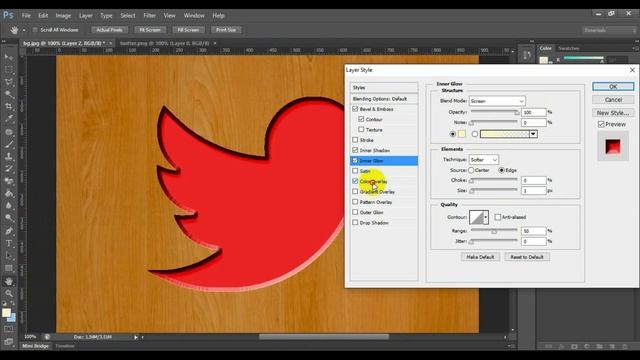Click the New Style... button
Image resolution: width=640 pixels, height=360 pixels.
613,113
